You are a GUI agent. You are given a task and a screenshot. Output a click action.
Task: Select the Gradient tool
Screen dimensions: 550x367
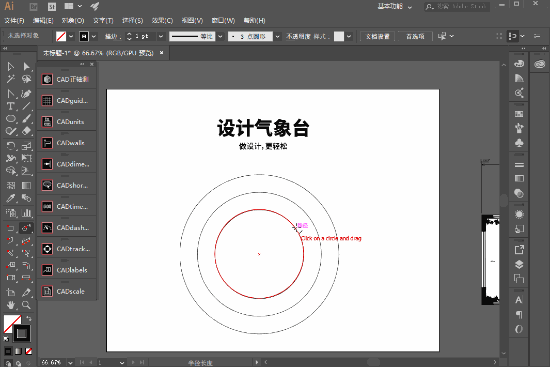(x=26, y=185)
